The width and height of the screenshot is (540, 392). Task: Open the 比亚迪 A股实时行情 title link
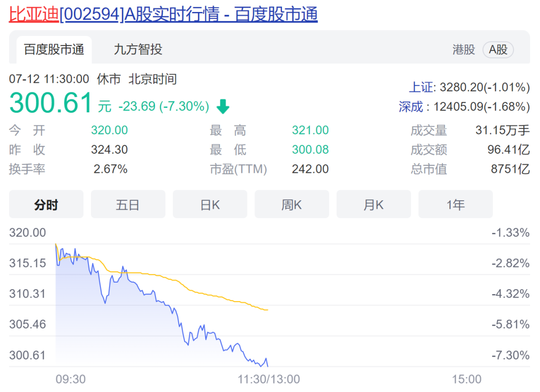click(163, 14)
